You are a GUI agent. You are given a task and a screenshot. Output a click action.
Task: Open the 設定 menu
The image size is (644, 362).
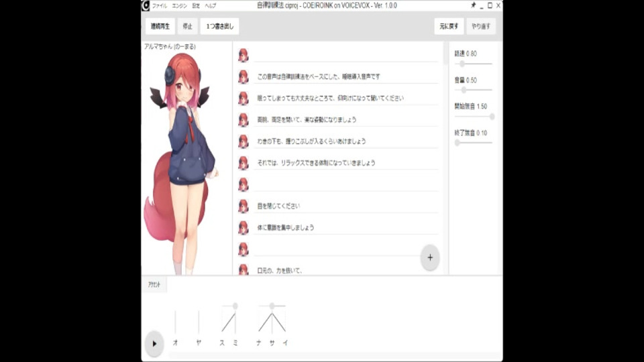point(196,6)
